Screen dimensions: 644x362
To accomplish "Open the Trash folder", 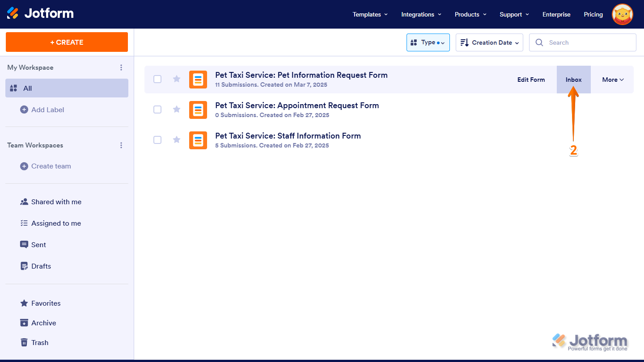I will [39, 342].
